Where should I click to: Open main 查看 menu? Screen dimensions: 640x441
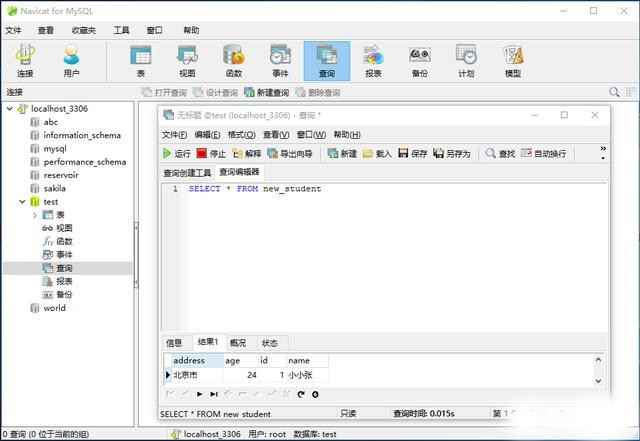click(46, 30)
